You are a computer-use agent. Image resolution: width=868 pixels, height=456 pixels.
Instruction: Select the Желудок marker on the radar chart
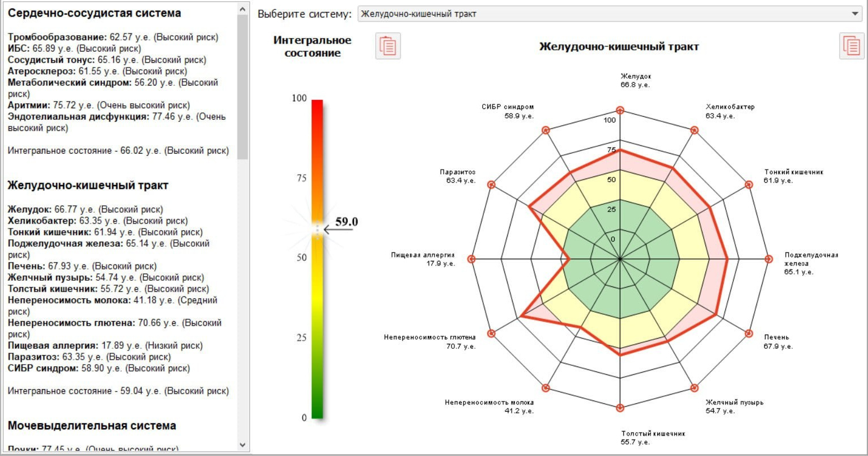tap(620, 111)
